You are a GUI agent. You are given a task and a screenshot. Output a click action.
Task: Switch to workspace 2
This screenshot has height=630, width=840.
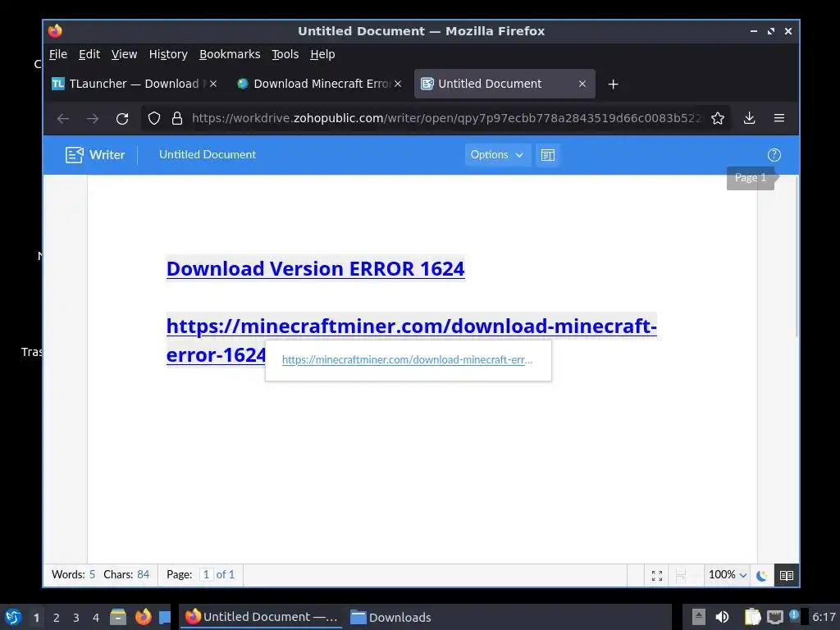pos(57,618)
